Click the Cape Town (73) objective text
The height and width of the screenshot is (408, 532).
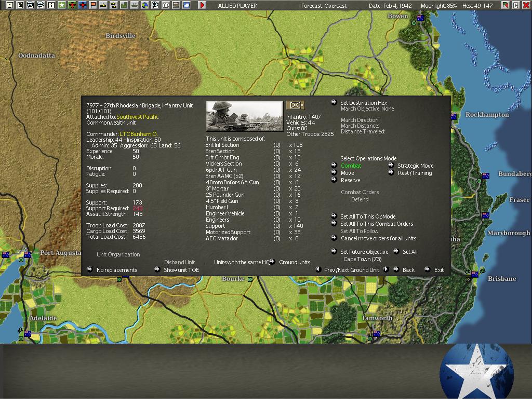pyautogui.click(x=362, y=259)
